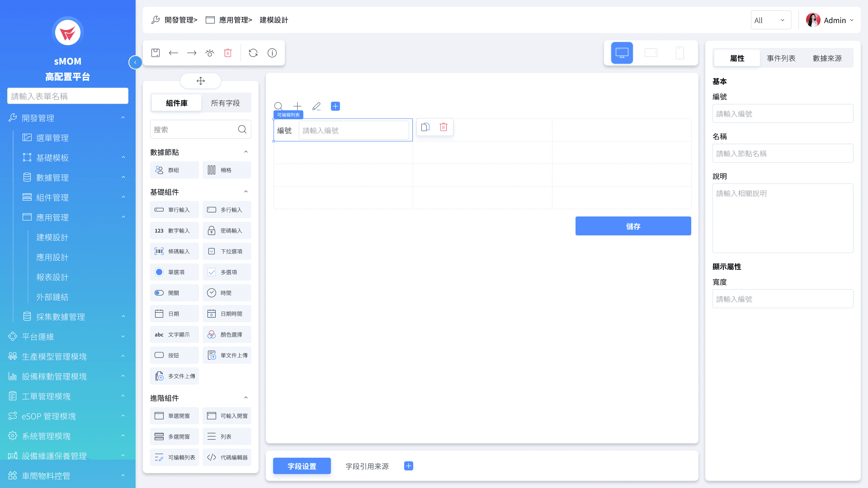Click the move handle above component panel
Image resolution: width=868 pixels, height=488 pixels.
coord(200,81)
